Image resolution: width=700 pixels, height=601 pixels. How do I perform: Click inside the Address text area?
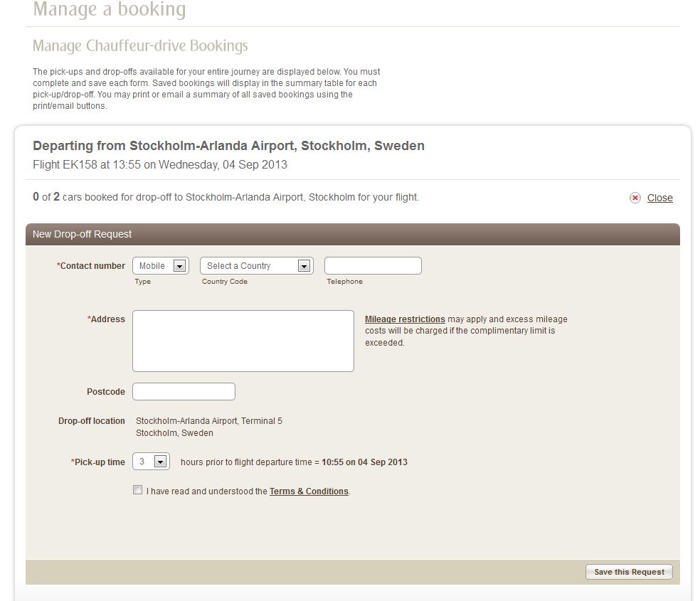243,341
